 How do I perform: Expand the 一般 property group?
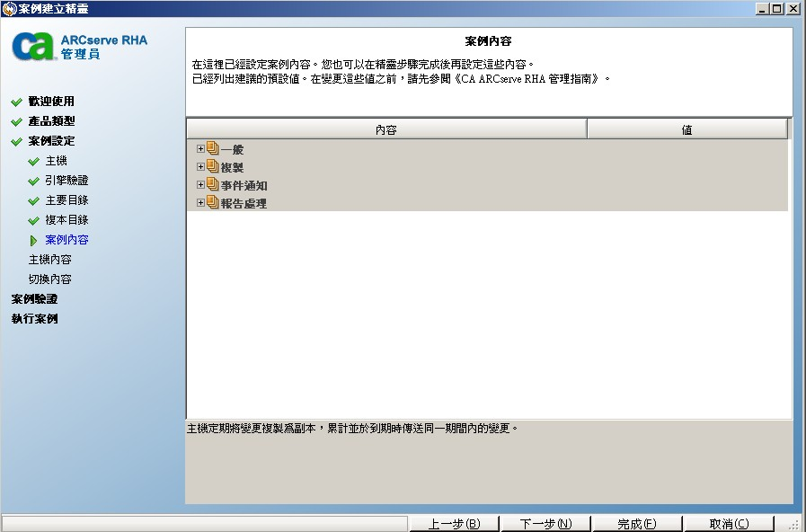click(x=199, y=149)
